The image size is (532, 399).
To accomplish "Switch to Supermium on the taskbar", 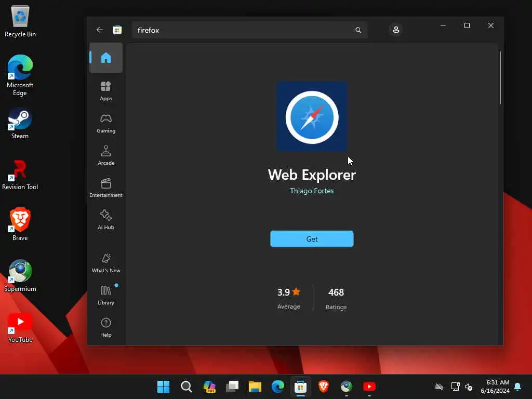I will (x=347, y=387).
